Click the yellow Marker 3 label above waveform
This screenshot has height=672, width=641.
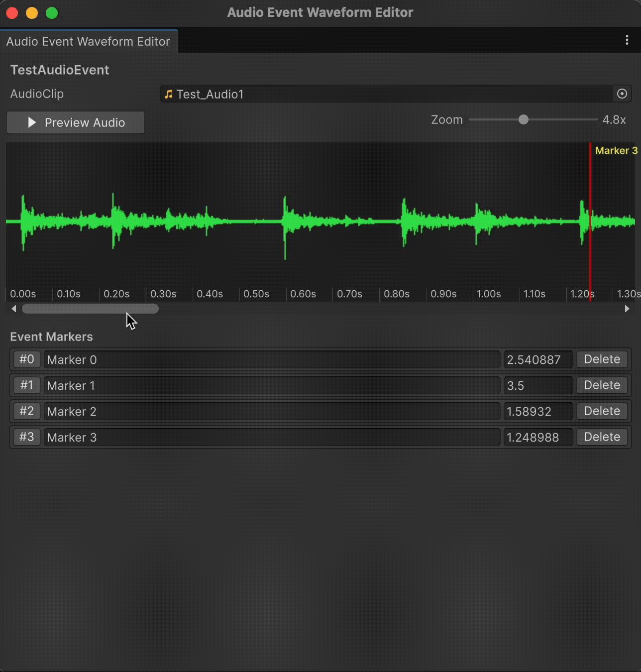pyautogui.click(x=616, y=150)
